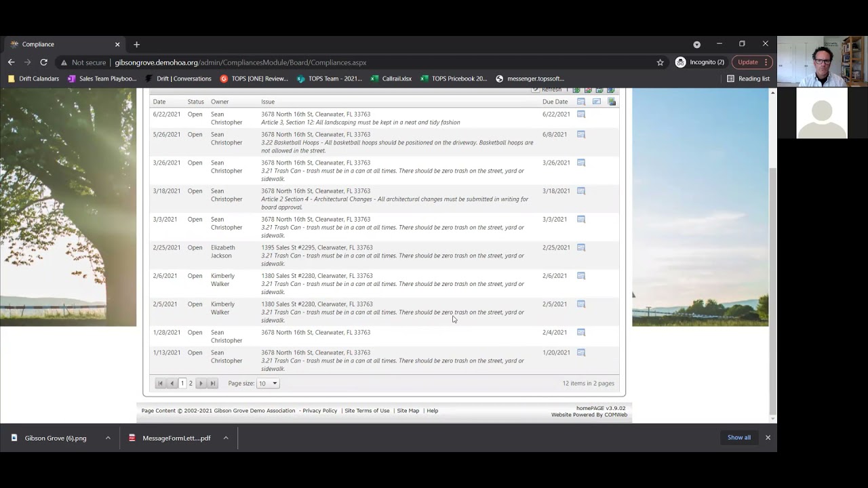The height and width of the screenshot is (488, 868).
Task: Open details icon for Kimberly Walker 2/5/2021 row
Action: click(581, 304)
